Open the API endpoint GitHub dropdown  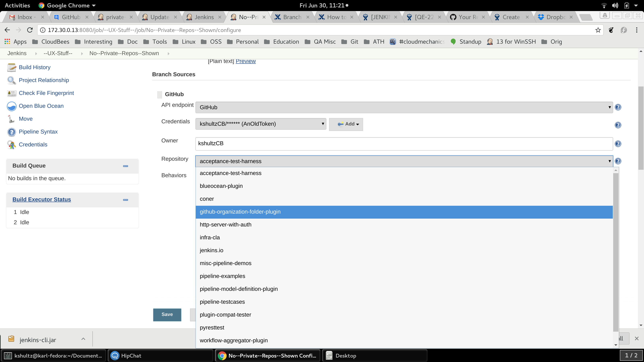[x=404, y=107]
